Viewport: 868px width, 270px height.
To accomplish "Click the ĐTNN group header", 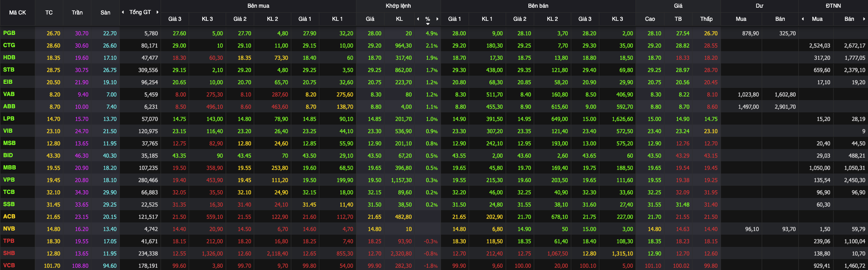I will coord(833,6).
